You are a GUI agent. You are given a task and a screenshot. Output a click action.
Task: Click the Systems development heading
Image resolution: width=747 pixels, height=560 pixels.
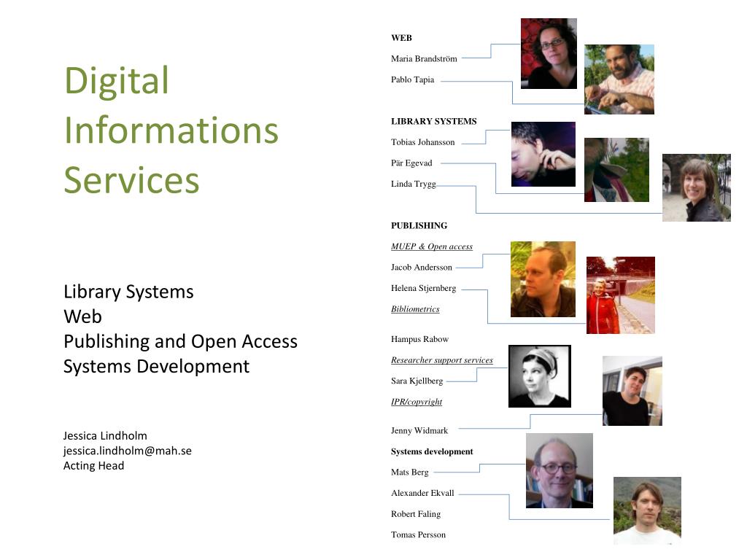[432, 451]
